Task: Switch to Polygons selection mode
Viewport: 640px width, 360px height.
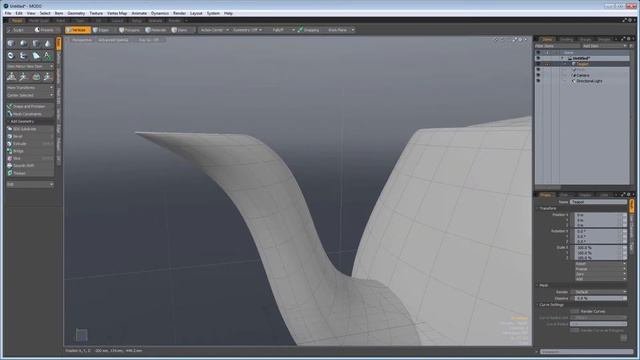Action: (129, 30)
